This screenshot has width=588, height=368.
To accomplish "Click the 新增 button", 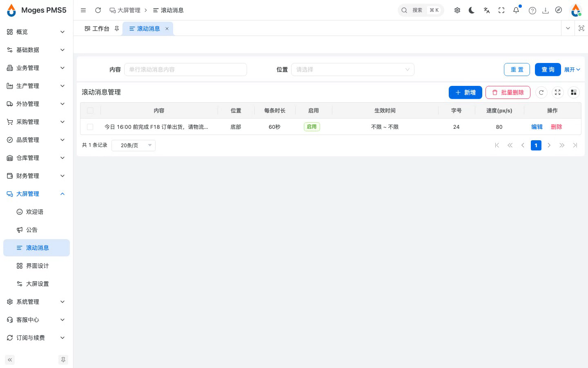I will [x=465, y=92].
